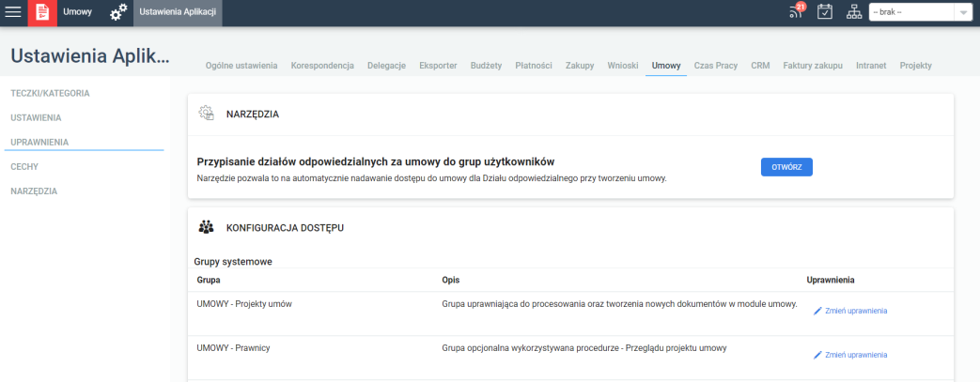Click the 'Przypisanie działów odpowiedzialnych' heading
Image resolution: width=980 pixels, height=382 pixels.
pyautogui.click(x=376, y=161)
